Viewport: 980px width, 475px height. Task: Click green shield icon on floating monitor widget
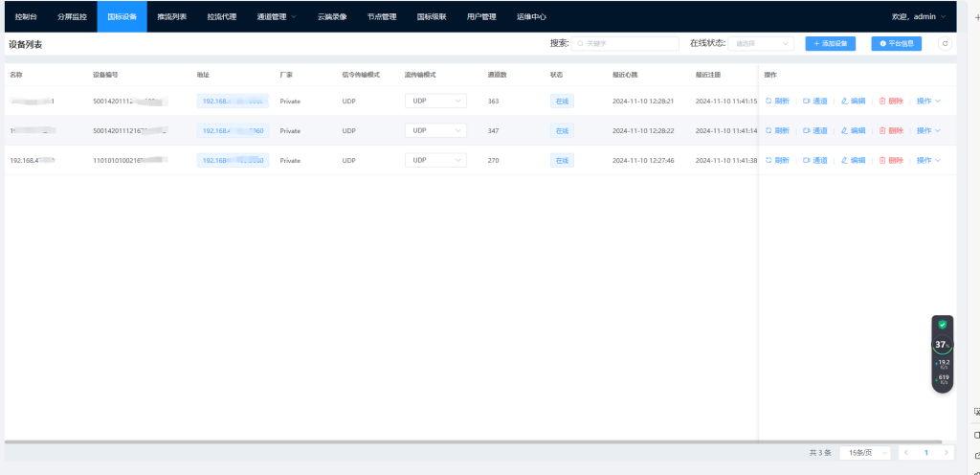(x=943, y=325)
